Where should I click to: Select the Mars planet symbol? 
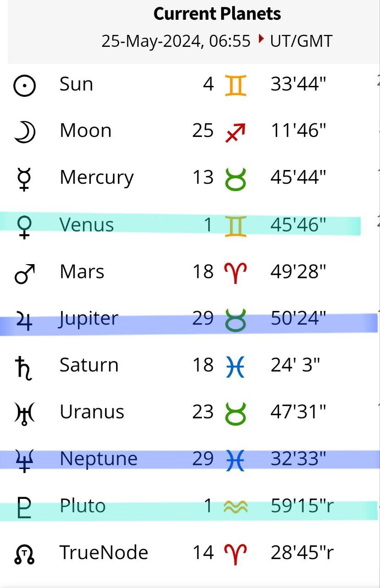[x=24, y=273]
